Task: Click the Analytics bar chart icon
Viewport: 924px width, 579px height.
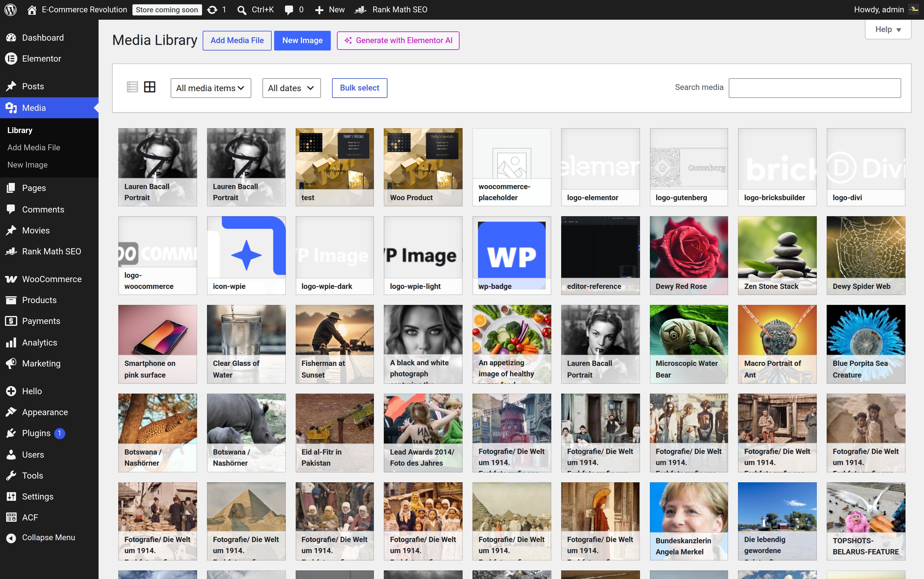Action: click(11, 342)
